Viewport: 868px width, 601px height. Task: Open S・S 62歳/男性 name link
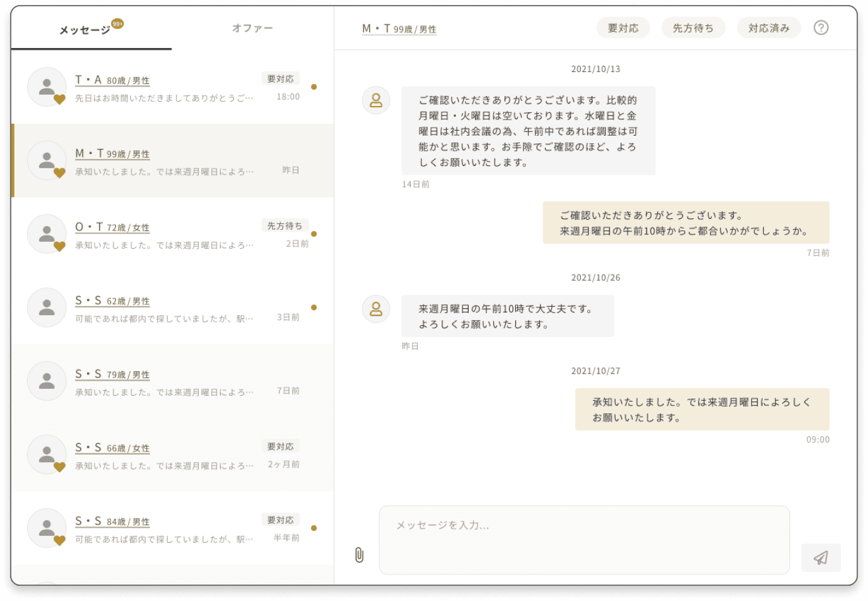(112, 300)
